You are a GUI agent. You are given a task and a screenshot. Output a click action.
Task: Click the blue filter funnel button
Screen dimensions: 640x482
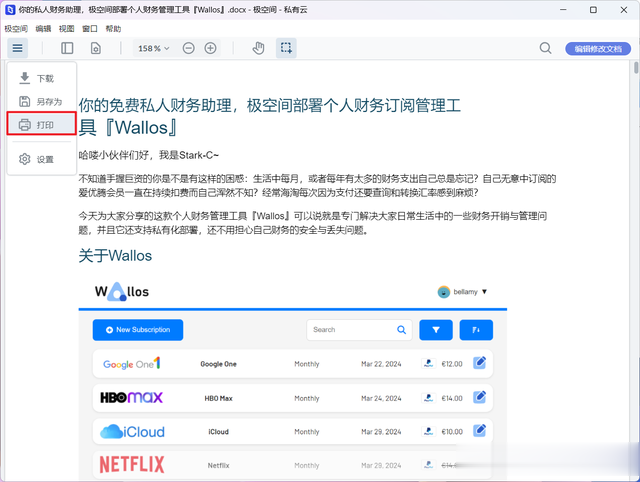(436, 330)
